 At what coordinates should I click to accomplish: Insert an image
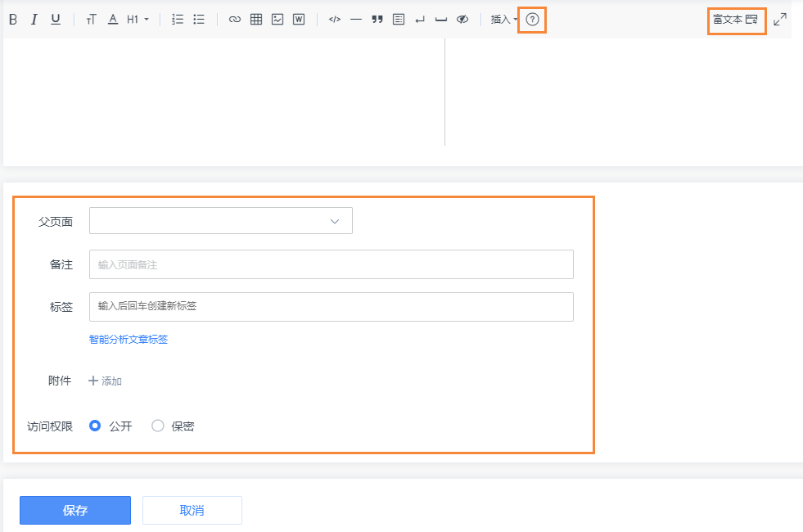point(277,20)
